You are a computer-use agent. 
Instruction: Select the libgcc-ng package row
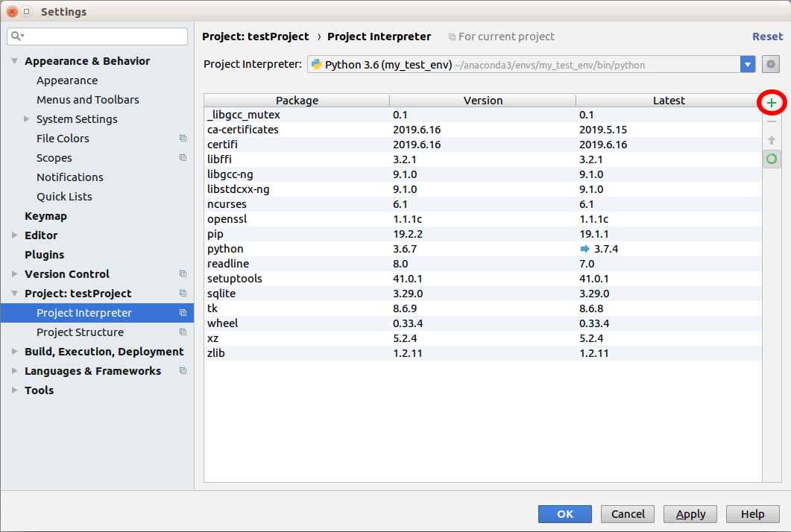483,174
